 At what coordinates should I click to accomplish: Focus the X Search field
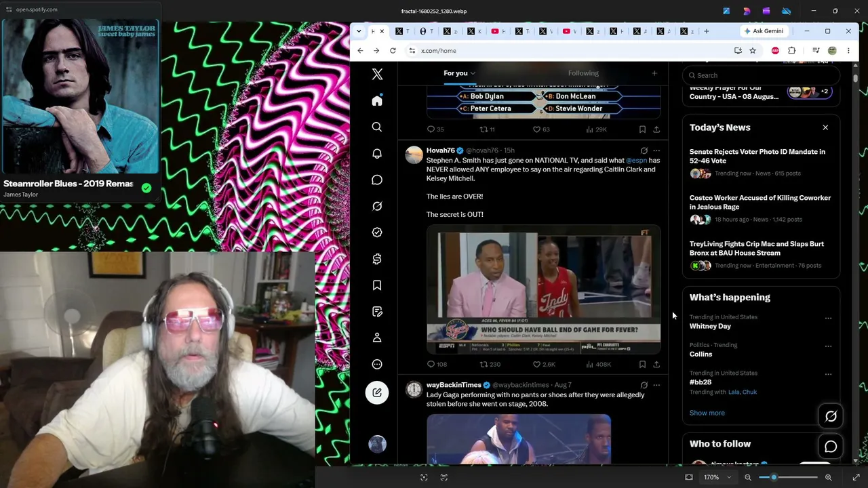tap(761, 75)
